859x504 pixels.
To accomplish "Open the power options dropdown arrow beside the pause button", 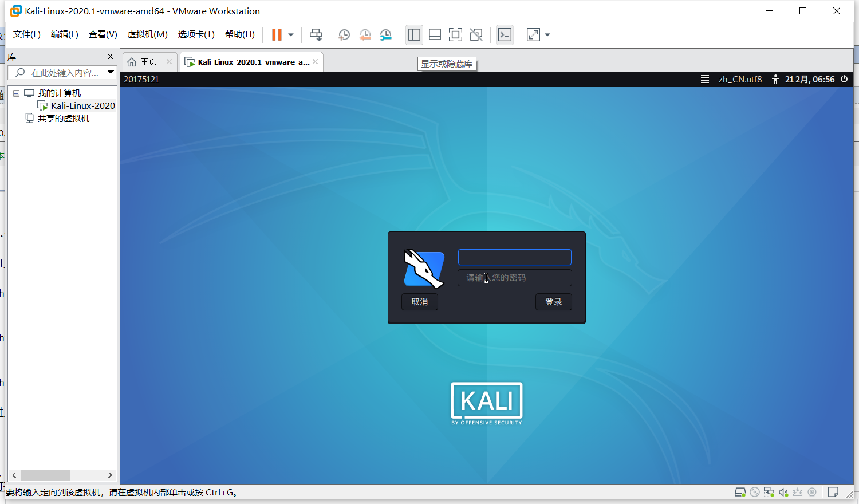I will 291,35.
